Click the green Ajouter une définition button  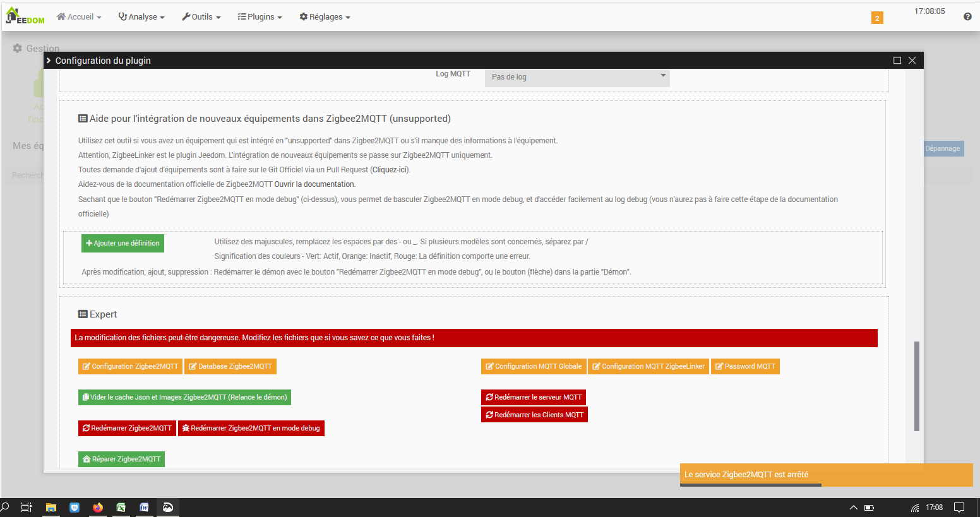(122, 243)
